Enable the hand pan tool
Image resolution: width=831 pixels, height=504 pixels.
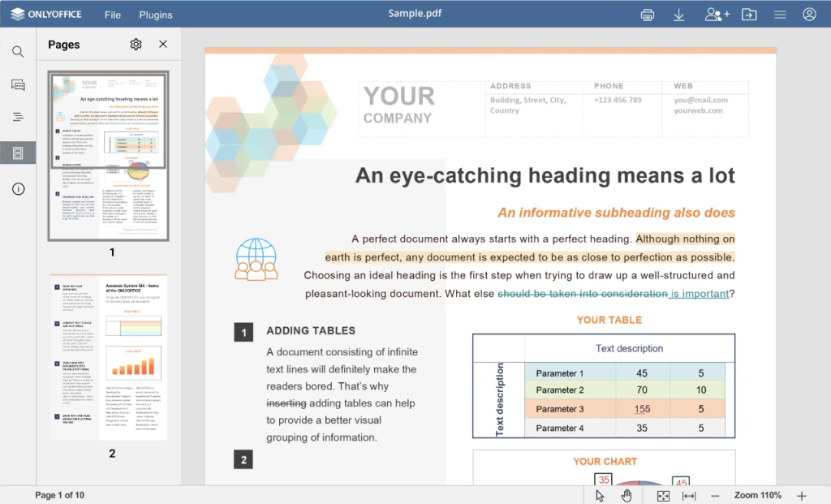626,495
